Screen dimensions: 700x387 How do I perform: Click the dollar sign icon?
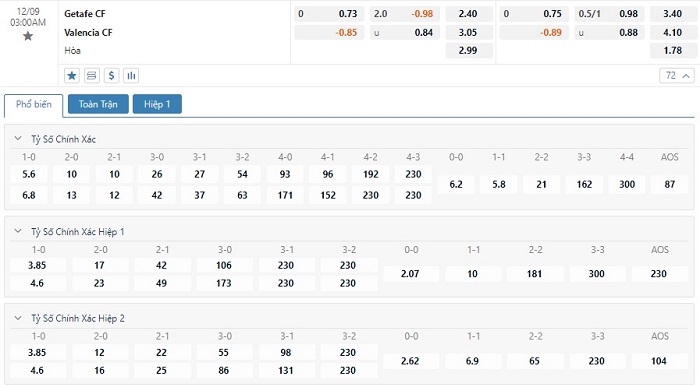112,75
